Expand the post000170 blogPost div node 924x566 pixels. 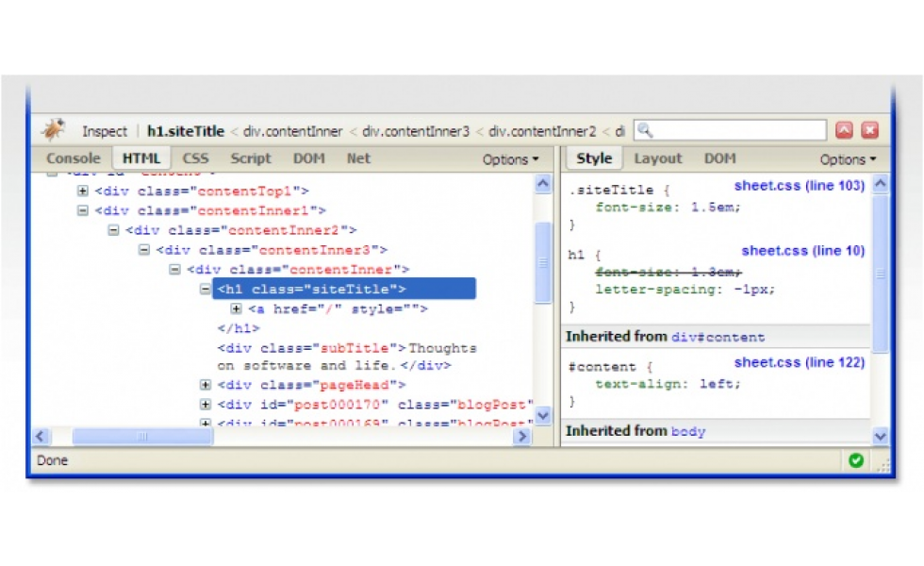coord(206,405)
